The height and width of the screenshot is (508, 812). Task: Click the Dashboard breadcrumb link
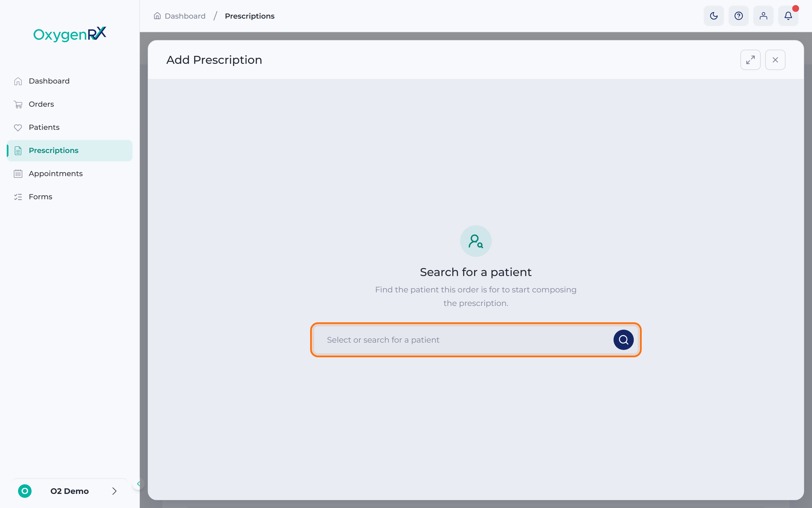[x=185, y=16]
